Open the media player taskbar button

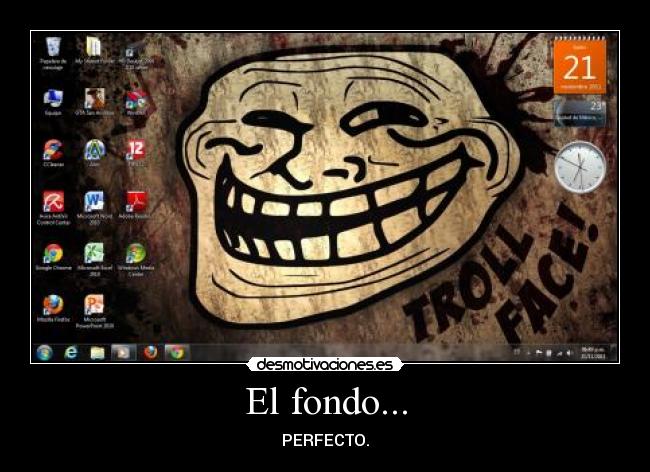tap(124, 353)
